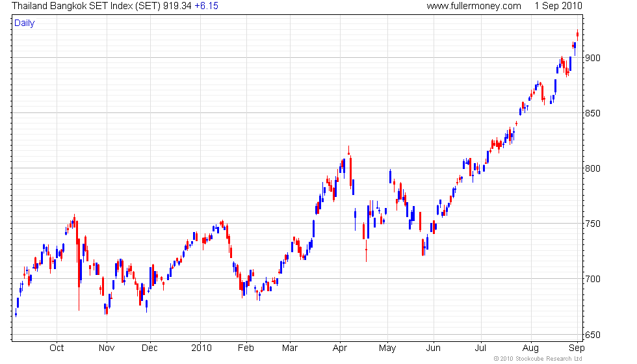Screen dimensions: 637x364
Task: Click the Mar label on time axis
Action: point(290,348)
